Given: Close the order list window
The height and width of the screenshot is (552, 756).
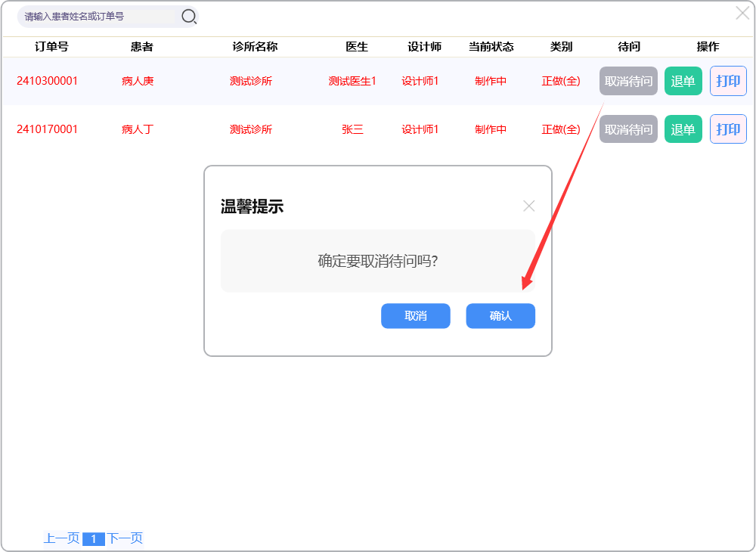Looking at the screenshot, I should [742, 13].
